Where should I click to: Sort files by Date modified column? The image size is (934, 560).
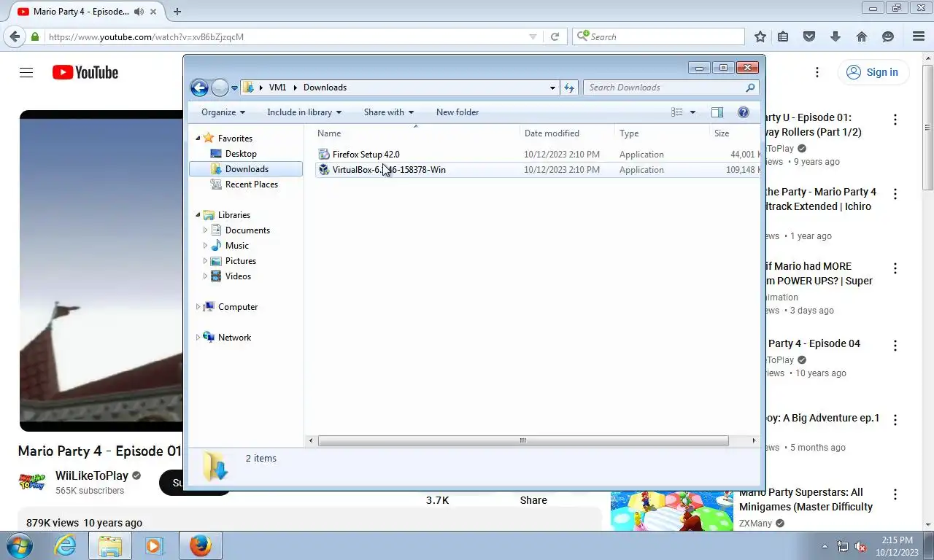point(567,133)
